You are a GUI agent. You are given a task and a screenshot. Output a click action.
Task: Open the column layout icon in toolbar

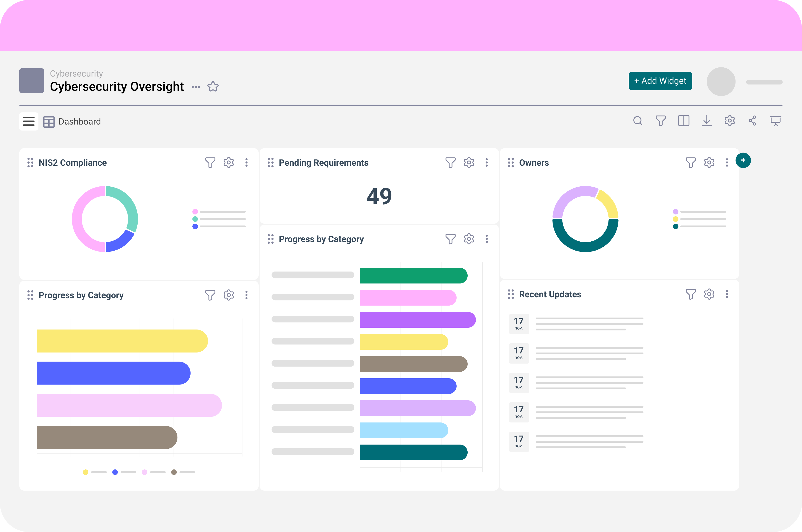click(x=683, y=121)
